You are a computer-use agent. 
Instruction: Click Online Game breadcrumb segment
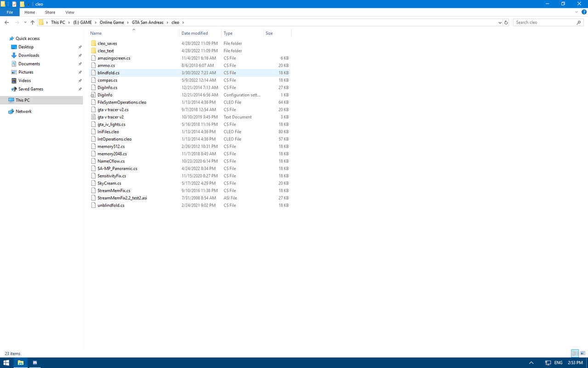click(112, 22)
